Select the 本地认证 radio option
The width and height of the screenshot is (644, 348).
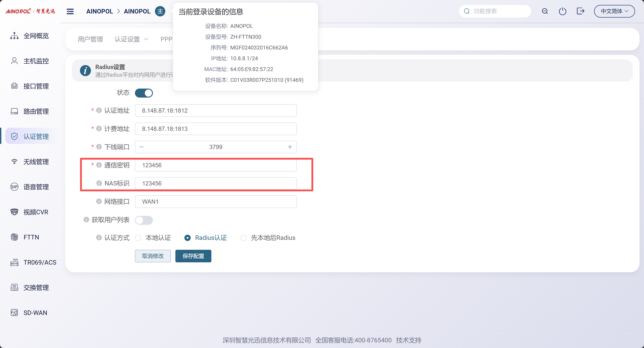pyautogui.click(x=138, y=238)
